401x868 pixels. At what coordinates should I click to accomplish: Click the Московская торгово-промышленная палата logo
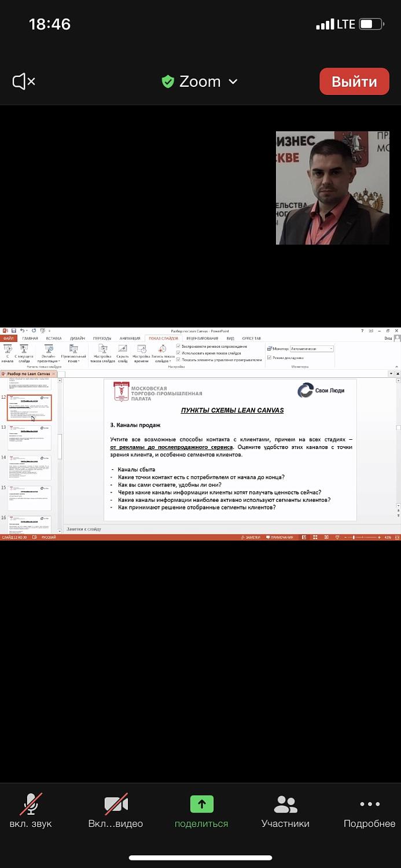coord(157,392)
